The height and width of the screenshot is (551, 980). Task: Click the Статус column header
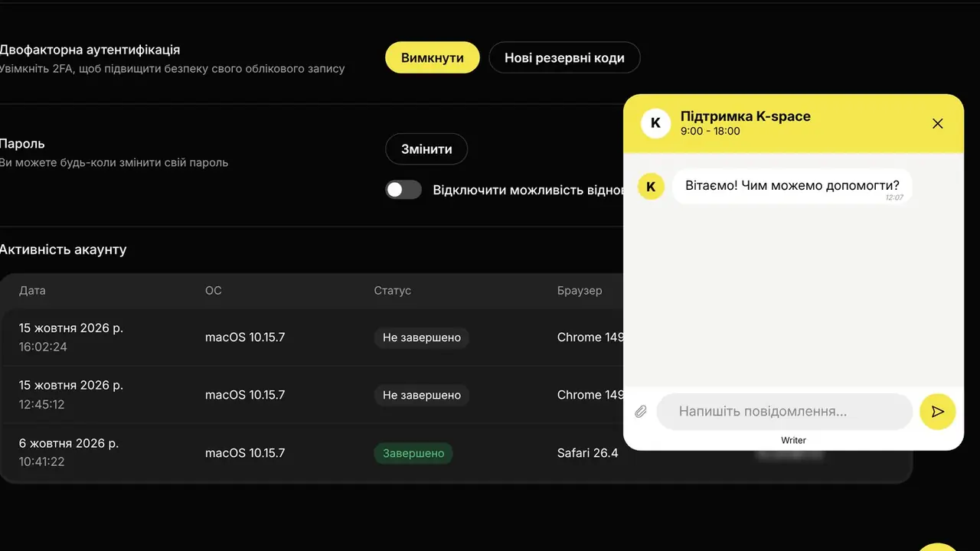(392, 291)
